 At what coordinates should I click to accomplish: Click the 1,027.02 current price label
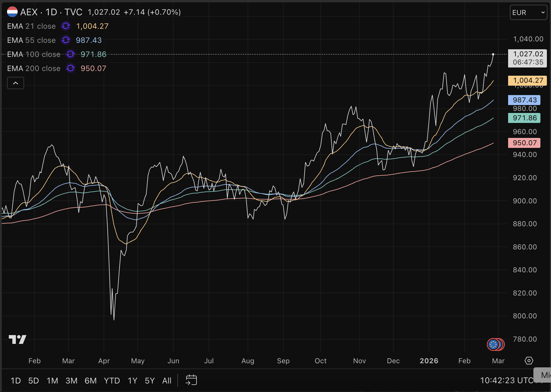[x=527, y=58]
